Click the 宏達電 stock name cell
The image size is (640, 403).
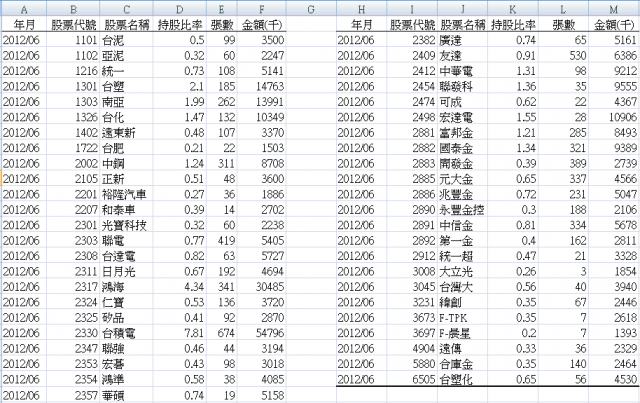tap(462, 117)
